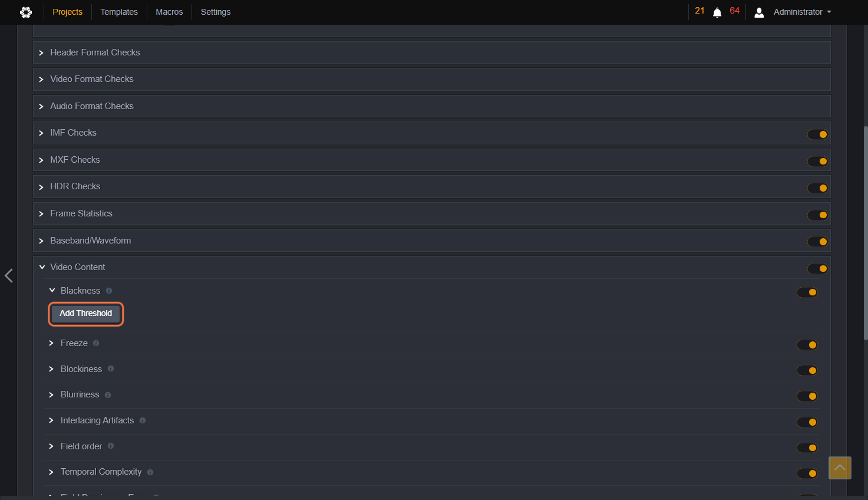Collapse the Blackness subsection

point(52,291)
